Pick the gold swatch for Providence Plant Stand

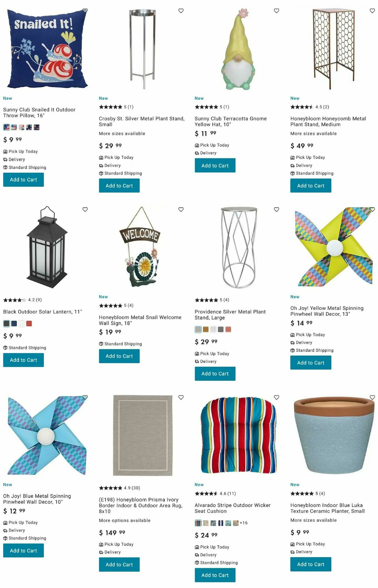tap(206, 329)
